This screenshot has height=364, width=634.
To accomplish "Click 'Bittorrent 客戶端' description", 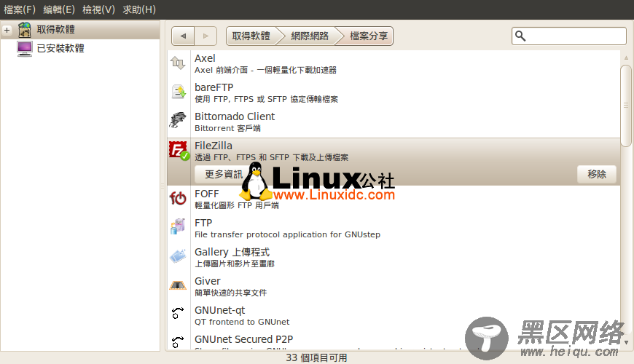I will click(x=227, y=128).
